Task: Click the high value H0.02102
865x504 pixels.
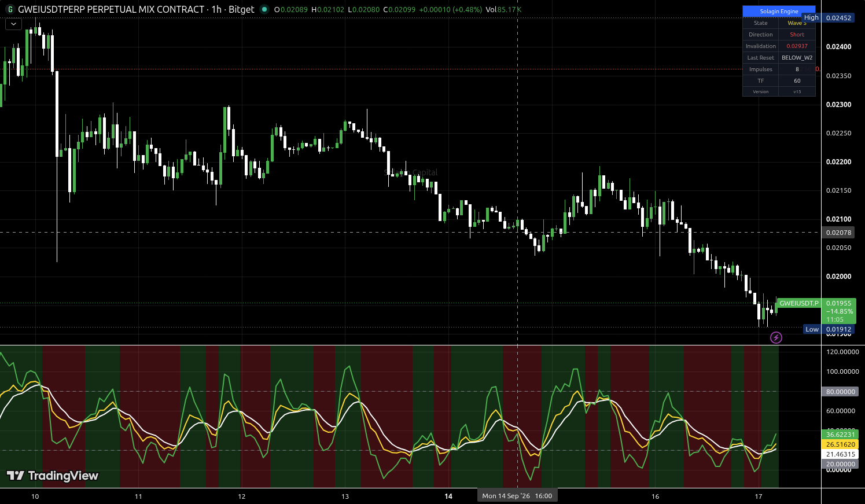Action: click(327, 10)
